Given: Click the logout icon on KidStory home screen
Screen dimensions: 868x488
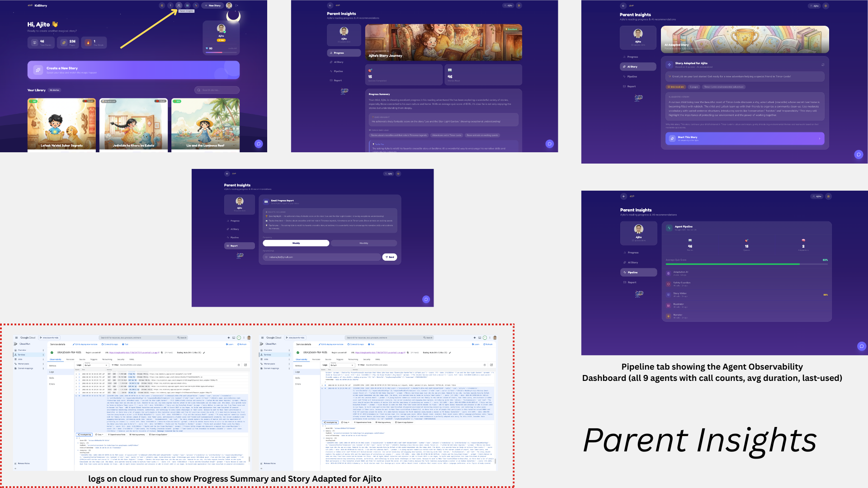Looking at the screenshot, I should coord(237,5).
